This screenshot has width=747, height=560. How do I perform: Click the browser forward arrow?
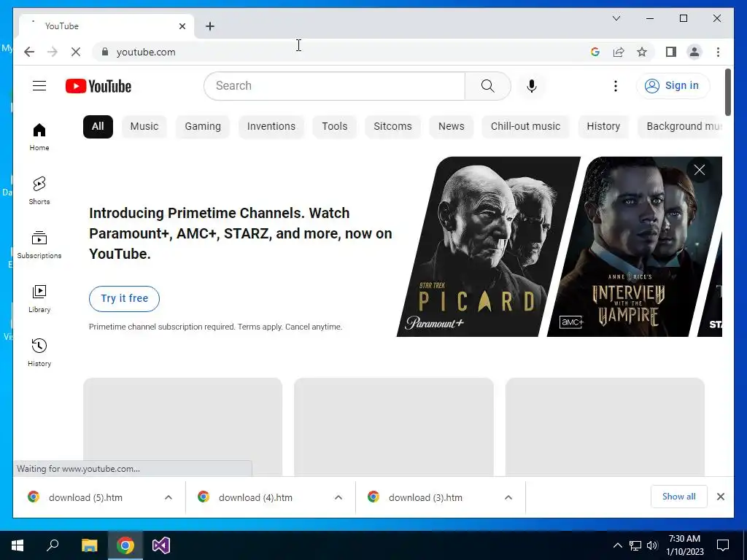click(53, 52)
